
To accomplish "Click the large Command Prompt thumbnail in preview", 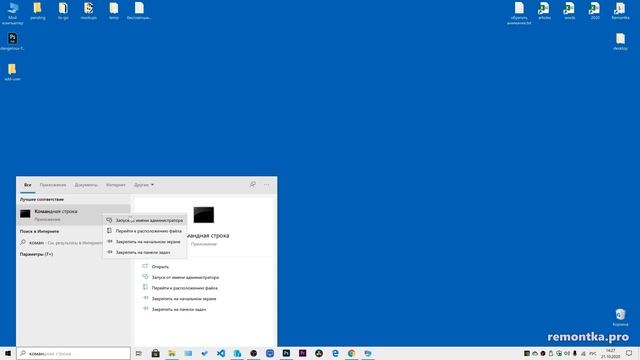I will [x=204, y=215].
